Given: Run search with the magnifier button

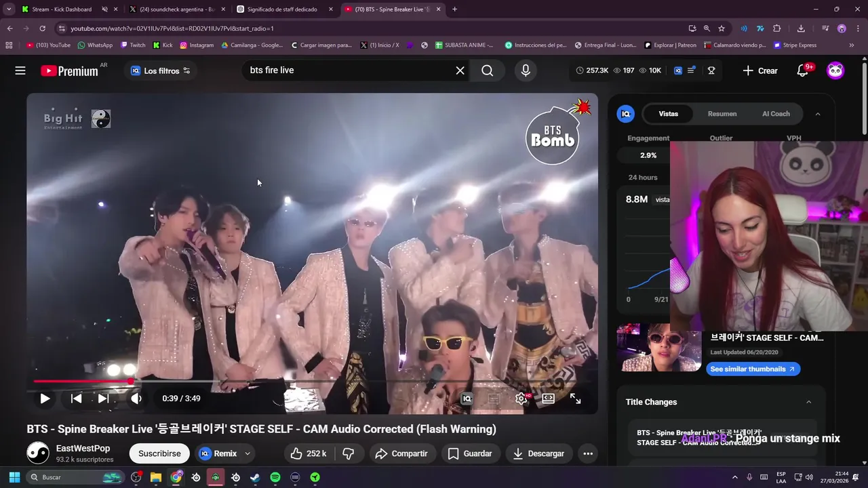Looking at the screenshot, I should pos(487,70).
